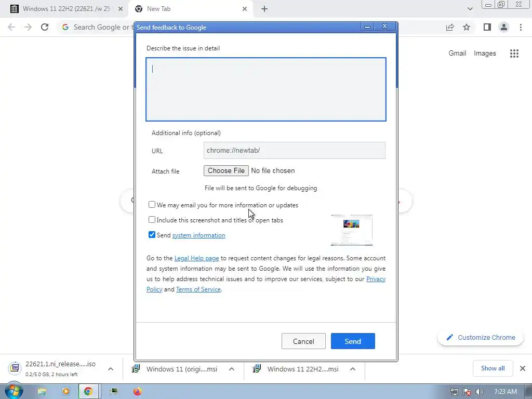Click the URL field showing chrome://newtab/

click(x=294, y=150)
